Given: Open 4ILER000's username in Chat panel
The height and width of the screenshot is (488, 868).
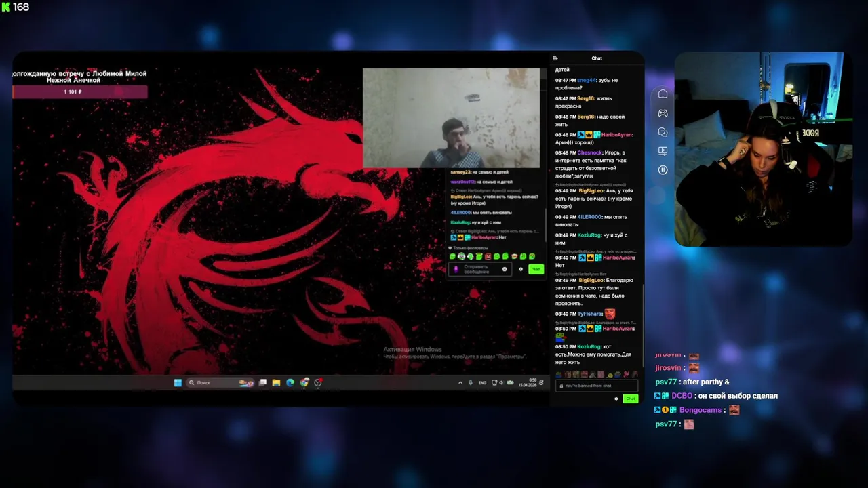Looking at the screenshot, I should tap(589, 217).
